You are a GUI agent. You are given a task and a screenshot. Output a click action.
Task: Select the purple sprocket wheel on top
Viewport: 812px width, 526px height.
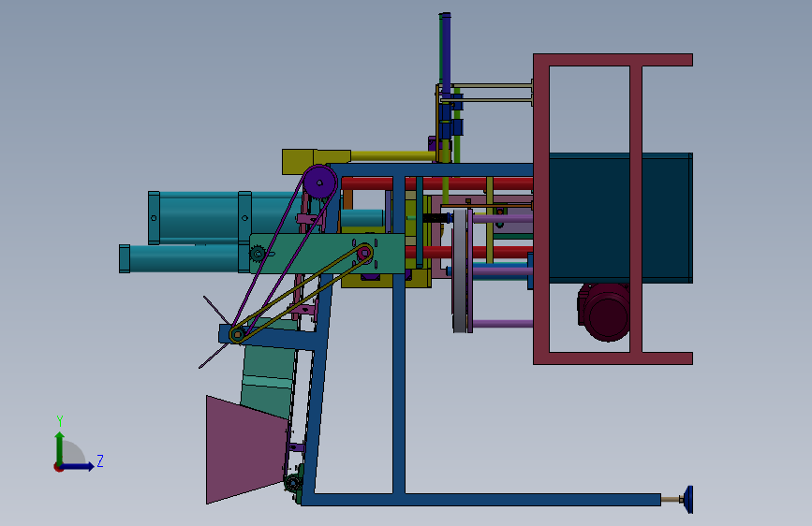[319, 182]
